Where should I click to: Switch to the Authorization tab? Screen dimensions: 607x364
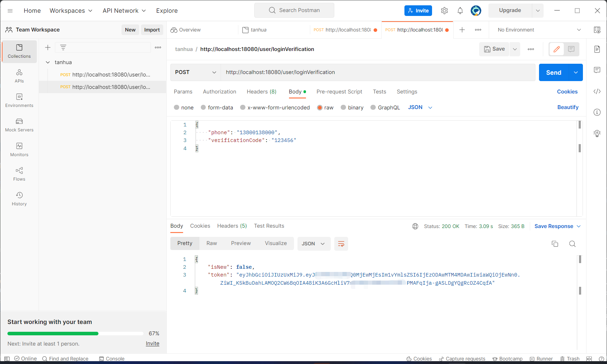tap(220, 92)
